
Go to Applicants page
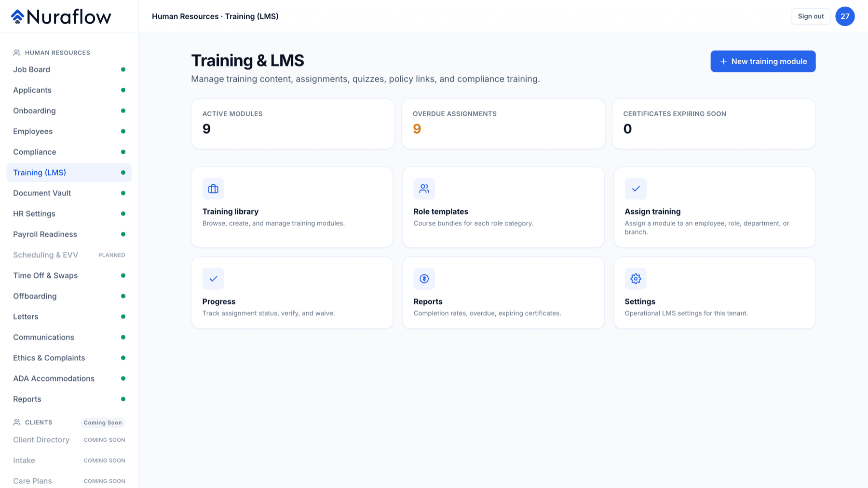coord(69,90)
